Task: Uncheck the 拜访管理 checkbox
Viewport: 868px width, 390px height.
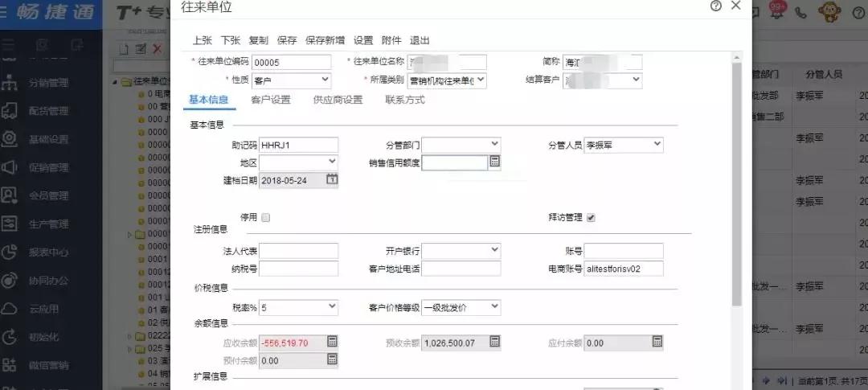Action: pos(591,217)
